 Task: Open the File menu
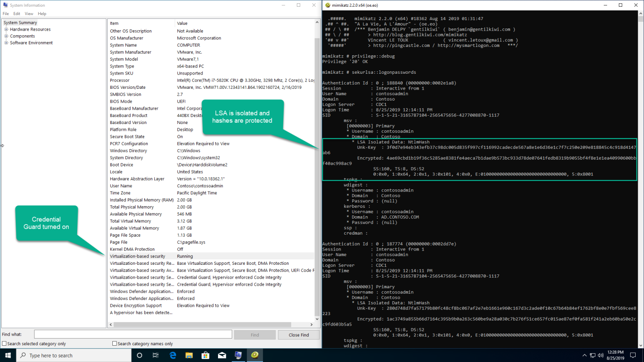[x=6, y=14]
